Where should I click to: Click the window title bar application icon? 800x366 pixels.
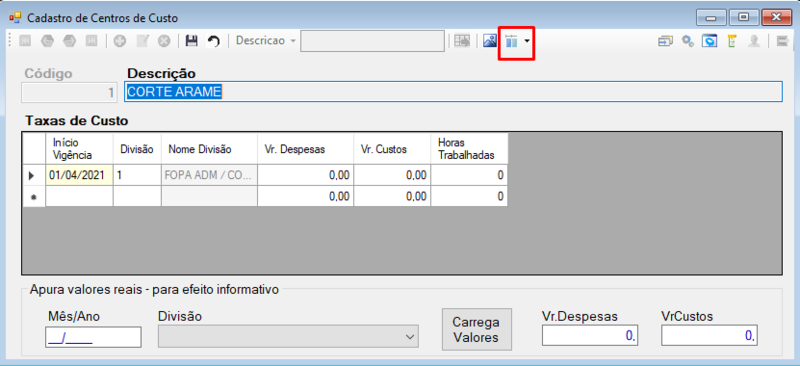coord(15,18)
